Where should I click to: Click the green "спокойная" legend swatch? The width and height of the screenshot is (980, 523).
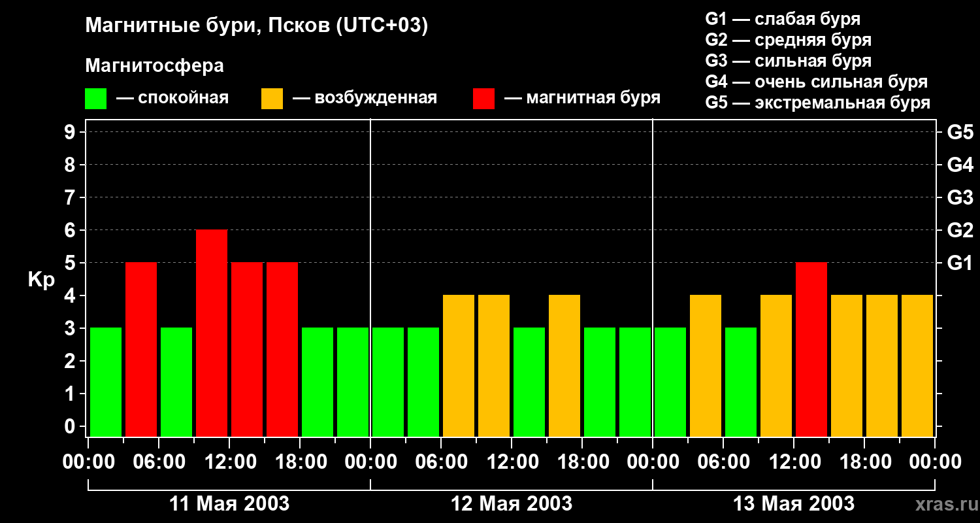pos(95,99)
